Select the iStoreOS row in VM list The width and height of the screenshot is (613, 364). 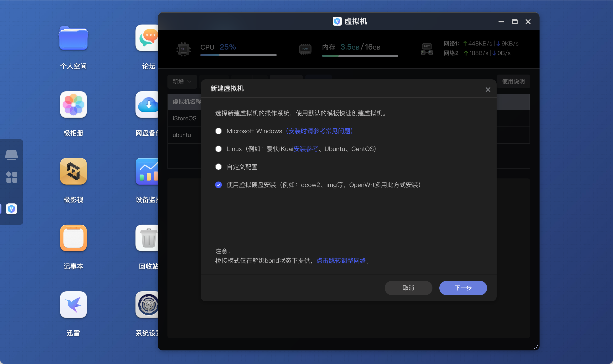pyautogui.click(x=184, y=118)
